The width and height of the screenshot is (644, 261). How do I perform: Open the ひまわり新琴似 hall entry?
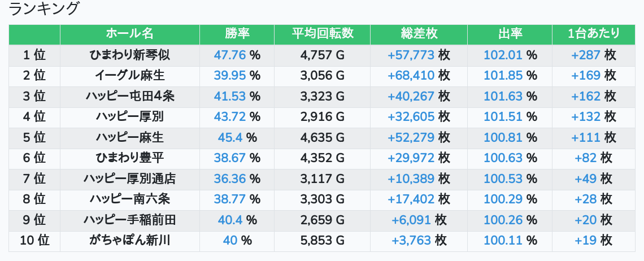(129, 55)
